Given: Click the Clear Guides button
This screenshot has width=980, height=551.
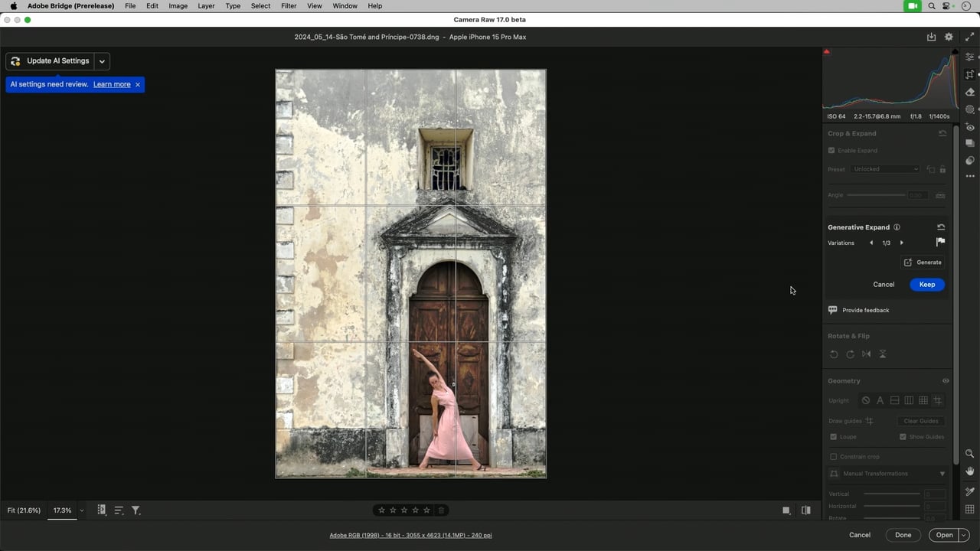Looking at the screenshot, I should point(921,421).
